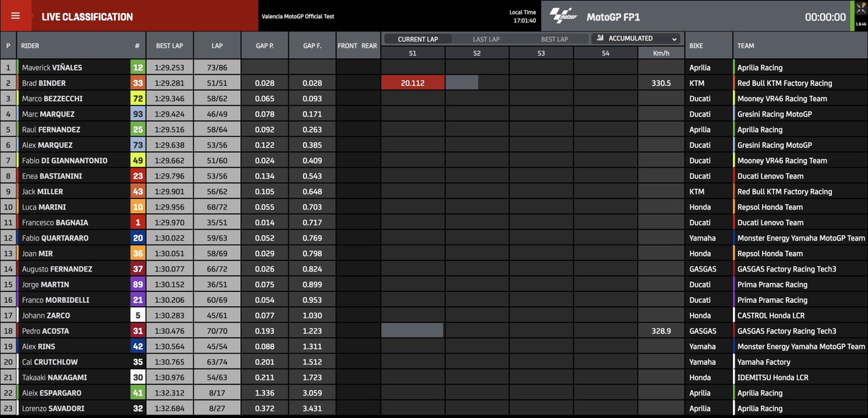Click the GAP F. column header
The image size is (868, 418).
coord(312,45)
